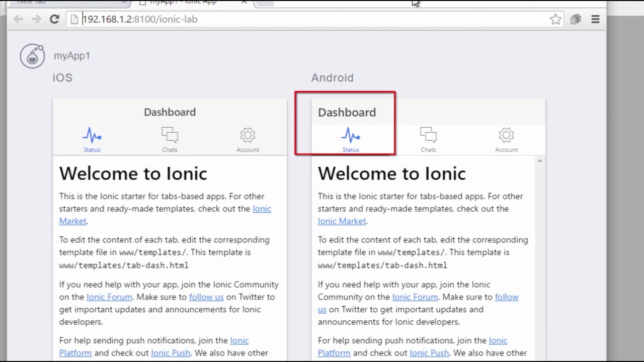This screenshot has height=362, width=644.
Task: Click www/templates/tab-dash.html text in Android preview
Action: coord(382,265)
